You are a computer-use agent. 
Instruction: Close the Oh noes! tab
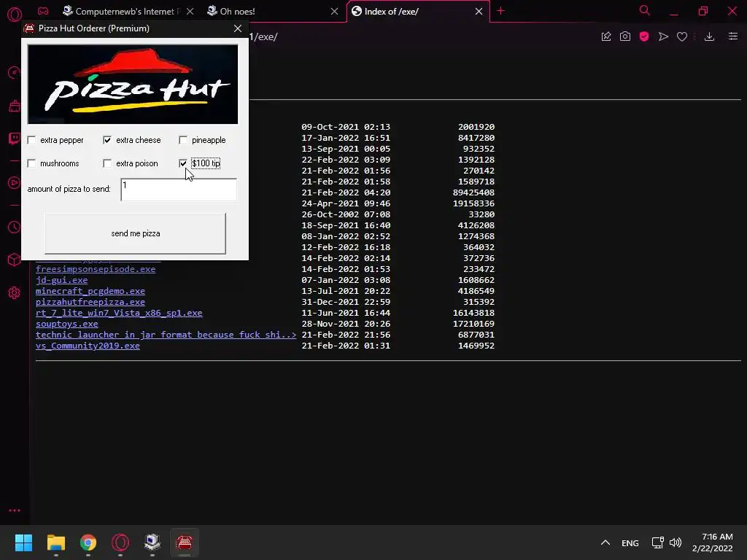click(x=334, y=12)
